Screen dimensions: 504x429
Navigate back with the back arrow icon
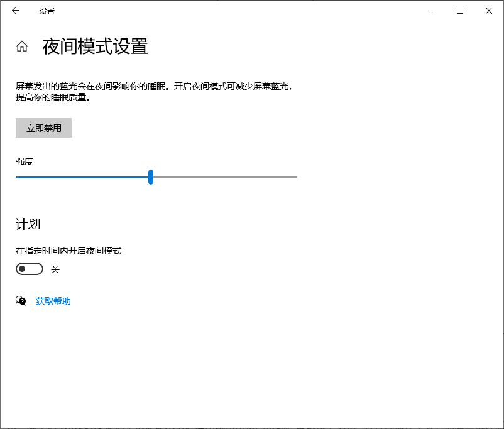tap(15, 11)
